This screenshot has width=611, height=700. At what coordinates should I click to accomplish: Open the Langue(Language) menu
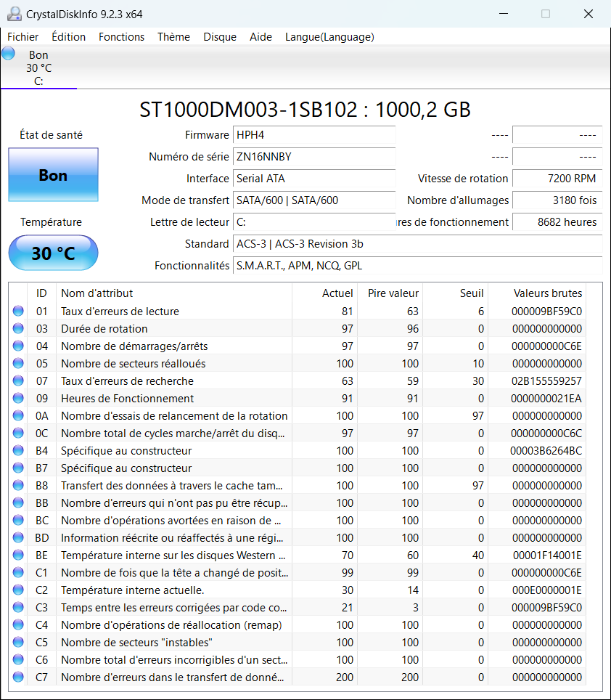pos(329,36)
